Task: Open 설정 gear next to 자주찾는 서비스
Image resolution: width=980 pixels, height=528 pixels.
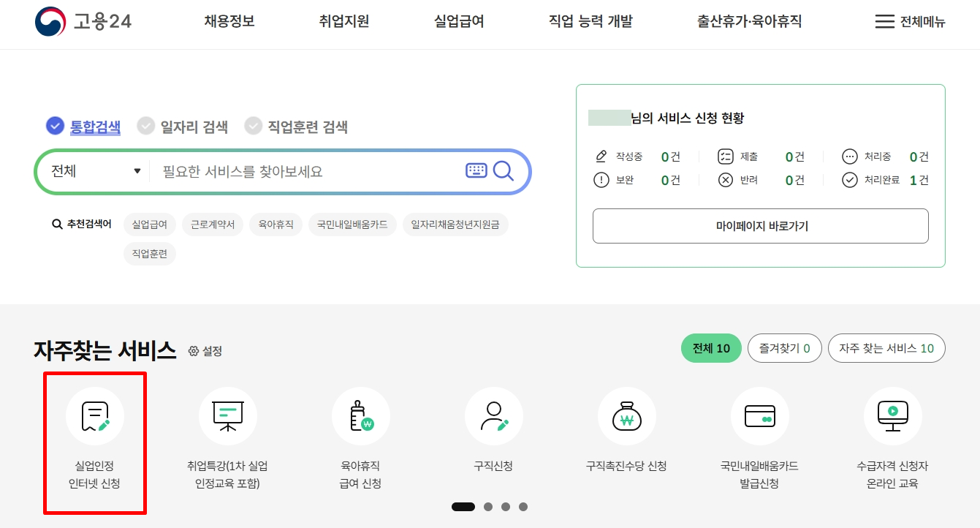Action: 193,352
